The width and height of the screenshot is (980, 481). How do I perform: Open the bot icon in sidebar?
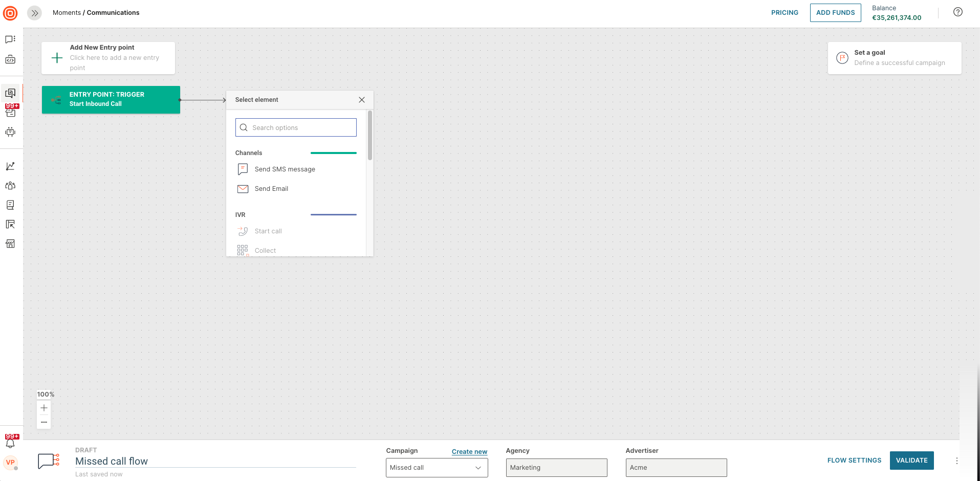click(x=10, y=132)
